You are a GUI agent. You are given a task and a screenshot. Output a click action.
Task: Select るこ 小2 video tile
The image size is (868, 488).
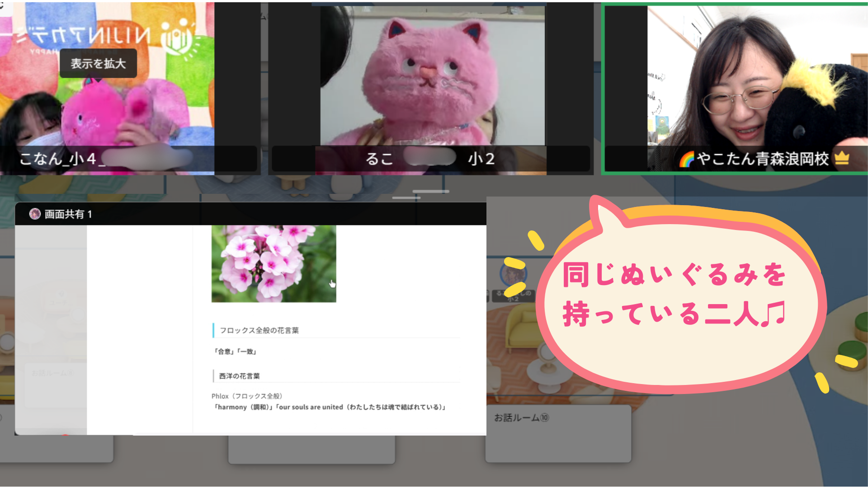click(x=431, y=89)
